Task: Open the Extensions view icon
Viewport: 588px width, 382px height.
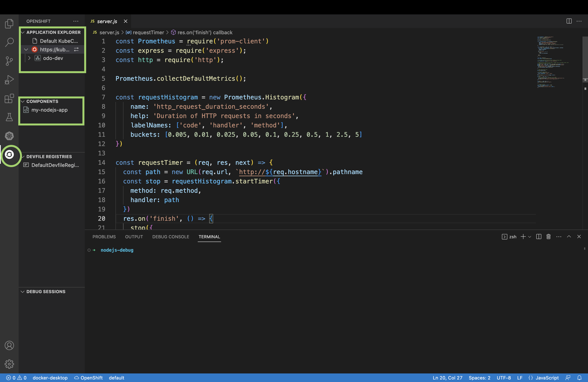Action: (9, 98)
